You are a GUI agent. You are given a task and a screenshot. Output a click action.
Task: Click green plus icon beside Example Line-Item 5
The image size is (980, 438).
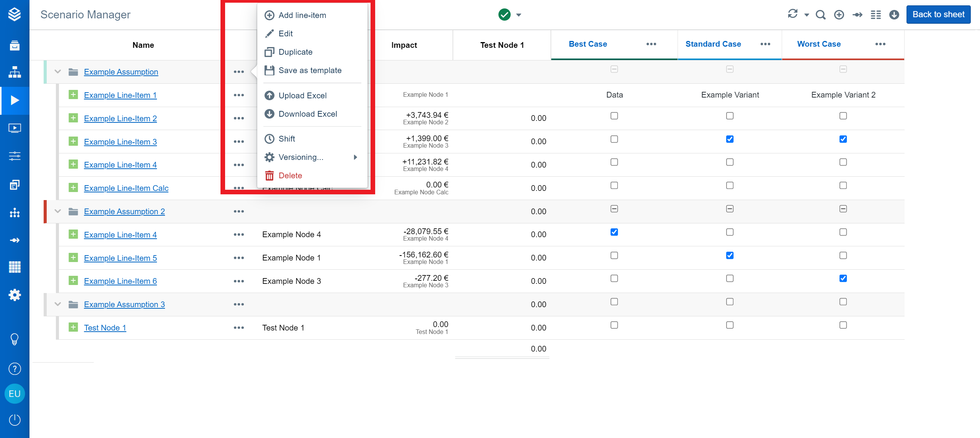click(x=73, y=257)
